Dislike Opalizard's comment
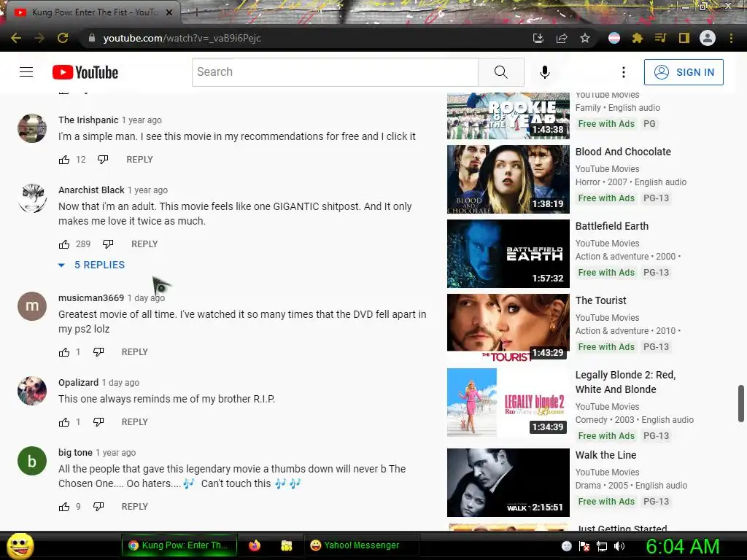This screenshot has width=747, height=560. [x=98, y=422]
